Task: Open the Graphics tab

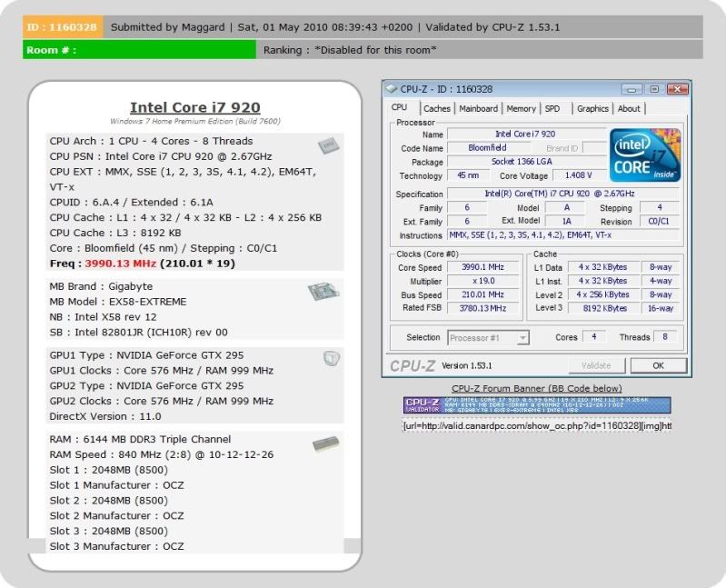Action: pos(592,108)
